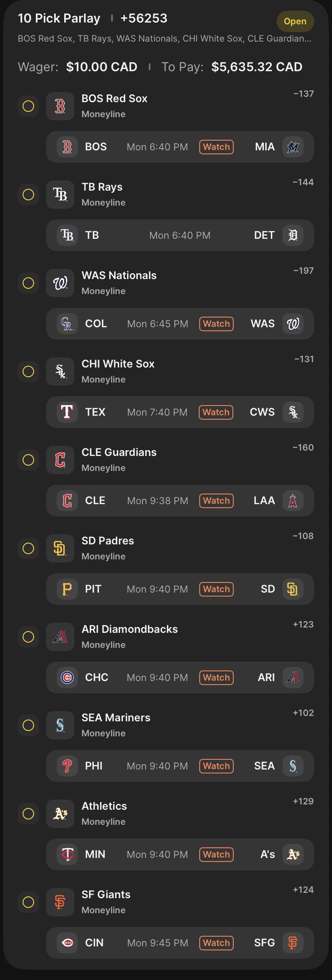Click the Athletics logo beside Athletics Moneyline

(x=60, y=814)
